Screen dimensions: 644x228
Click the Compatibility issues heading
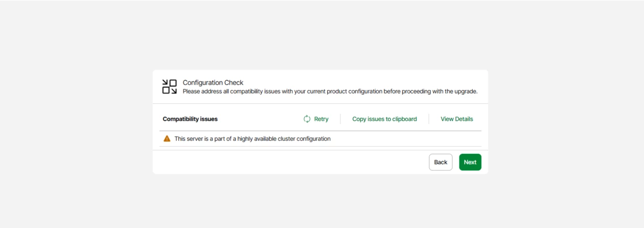coord(190,119)
